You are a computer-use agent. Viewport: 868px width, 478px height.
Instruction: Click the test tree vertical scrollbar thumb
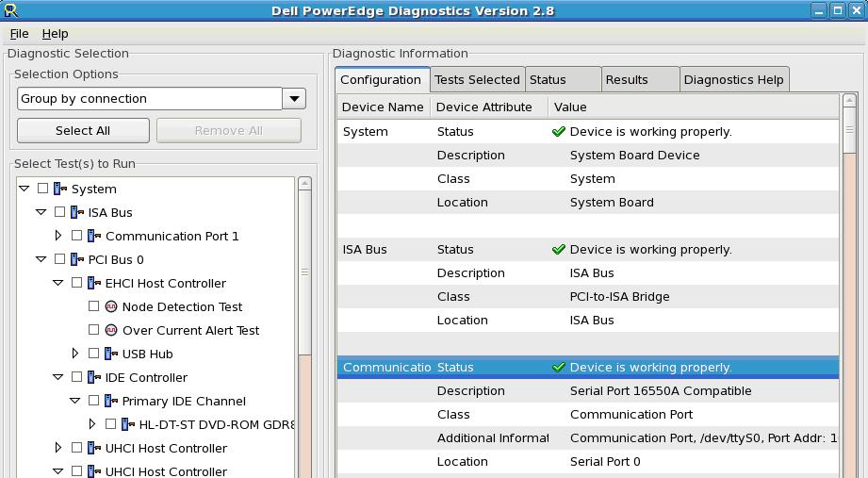[x=304, y=272]
